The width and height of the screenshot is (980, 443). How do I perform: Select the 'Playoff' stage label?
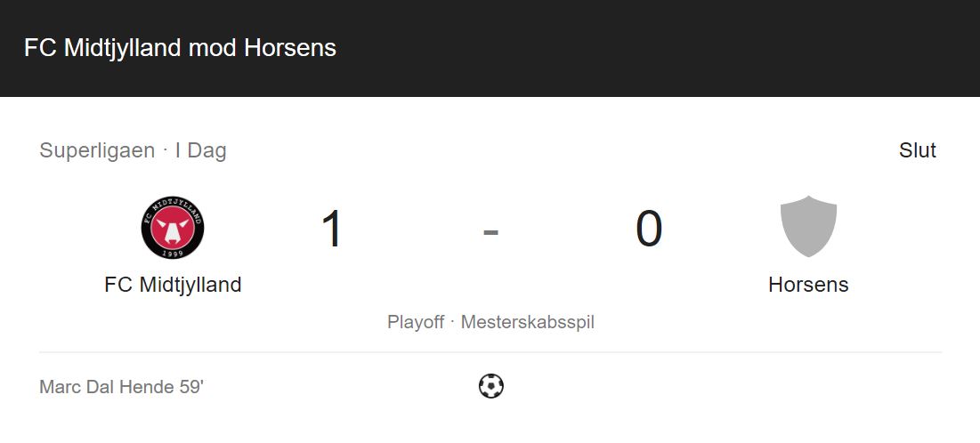click(x=416, y=322)
